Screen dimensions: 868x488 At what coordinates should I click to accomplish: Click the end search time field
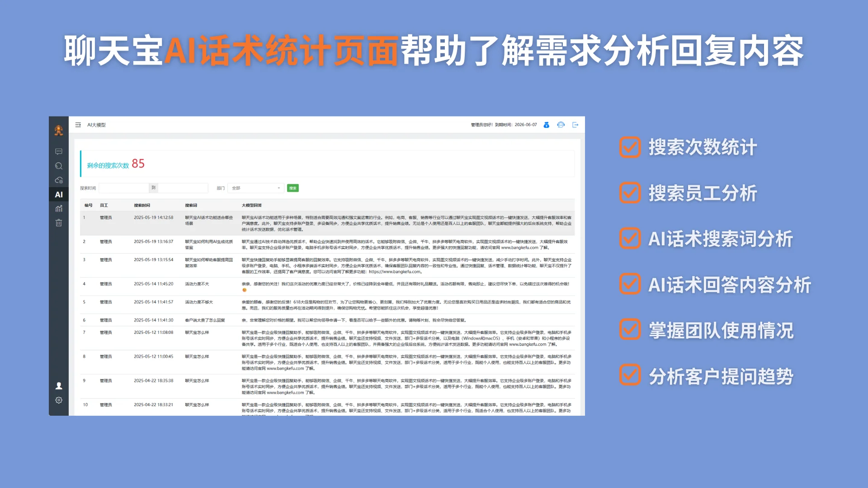click(x=183, y=188)
